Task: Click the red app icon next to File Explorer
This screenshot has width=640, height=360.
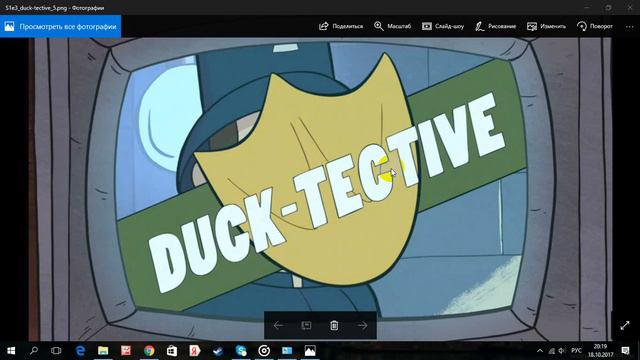Action: click(126, 351)
